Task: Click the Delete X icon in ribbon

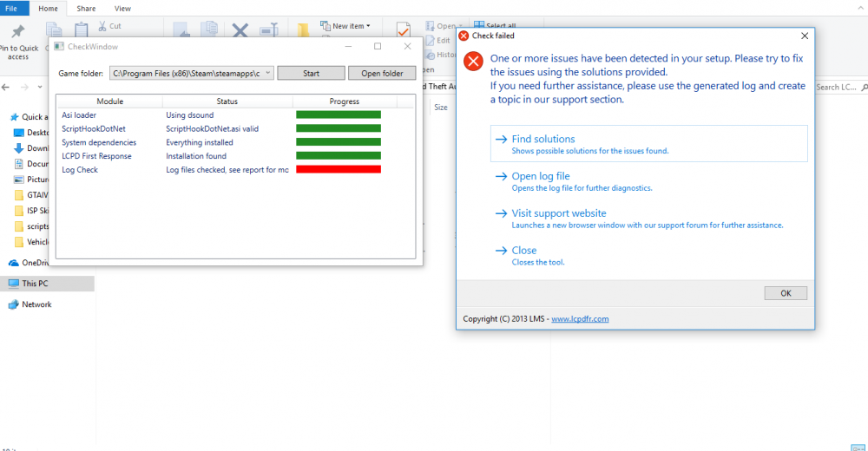Action: pos(240,29)
